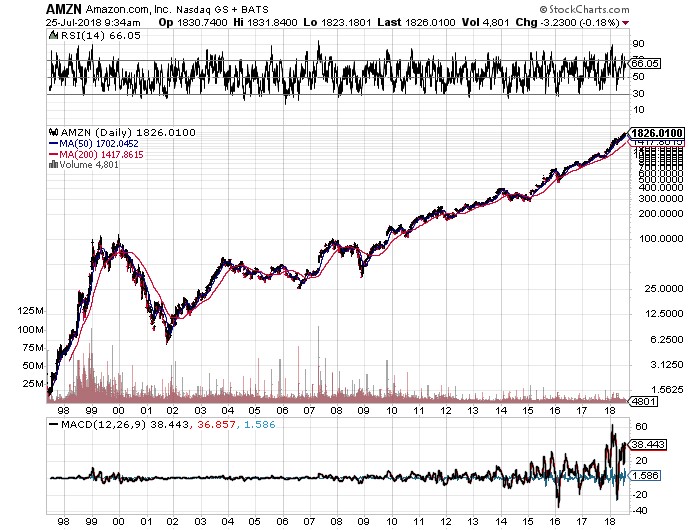The width and height of the screenshot is (700, 530).
Task: Select the red MA(200) line swatch
Action: coord(53,154)
